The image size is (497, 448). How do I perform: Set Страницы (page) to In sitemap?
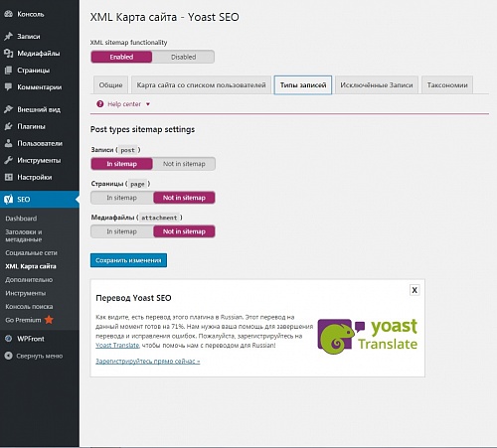121,198
